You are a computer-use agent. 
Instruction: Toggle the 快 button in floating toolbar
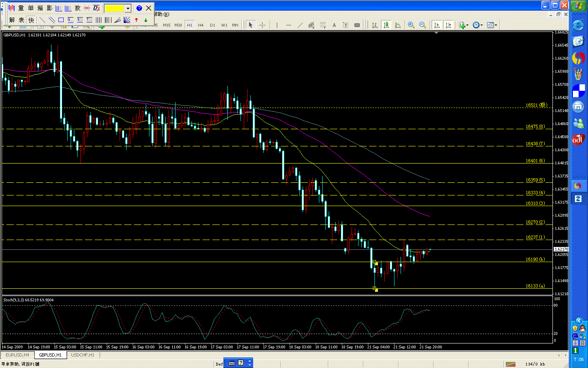[x=31, y=20]
